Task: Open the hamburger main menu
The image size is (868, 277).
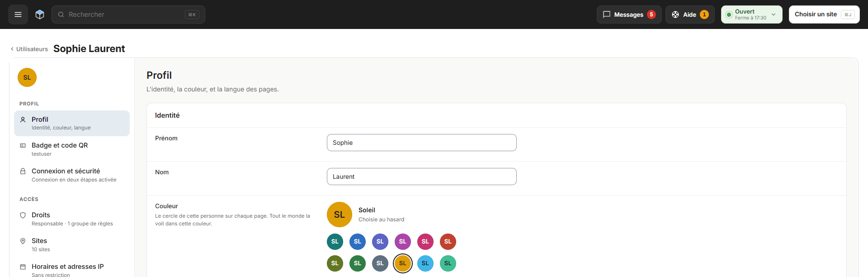Action: [x=18, y=14]
